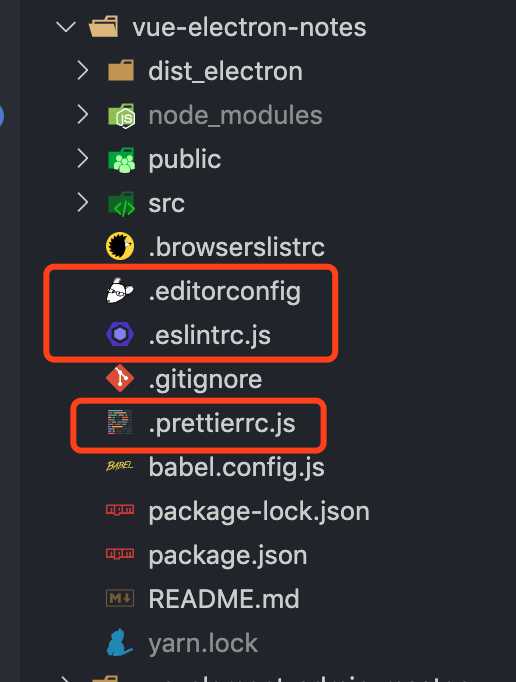Screen dimensions: 516x682
Task: Click the browserslist hedgehog icon
Action: tap(120, 246)
